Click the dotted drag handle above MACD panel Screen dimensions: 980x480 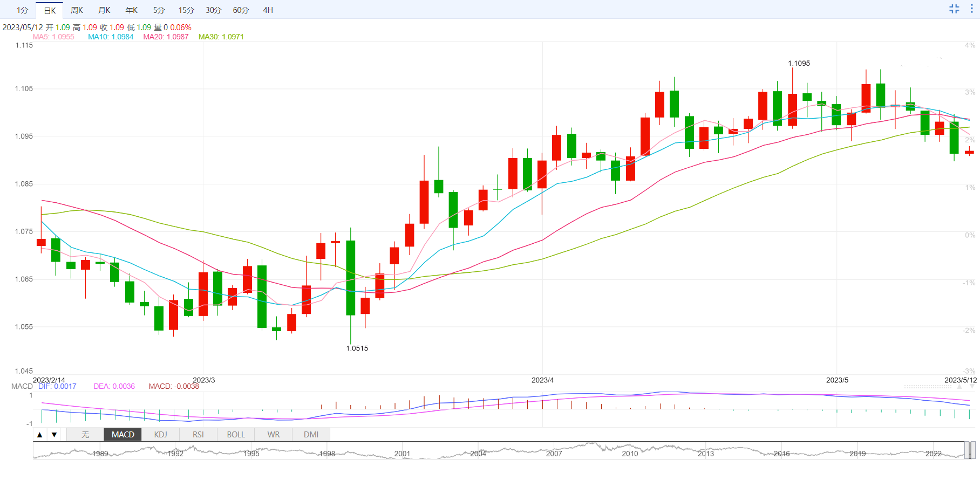pyautogui.click(x=928, y=387)
